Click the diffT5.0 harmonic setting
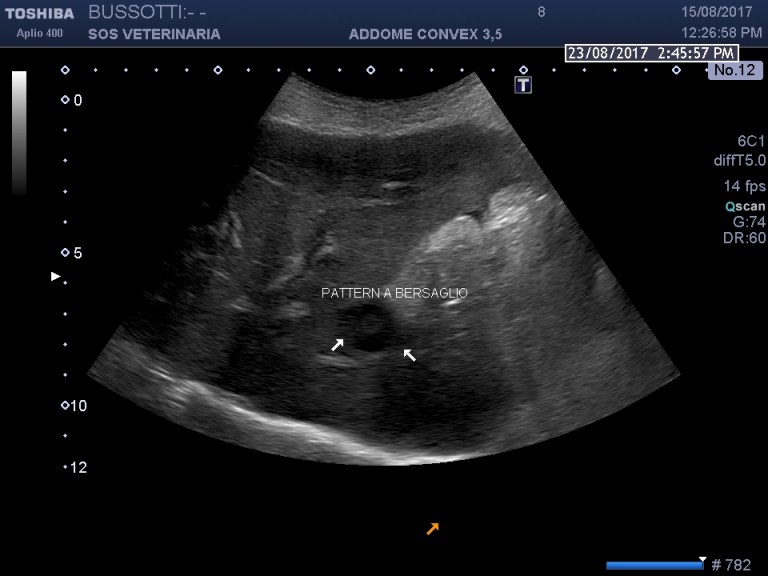768x576 pixels. (741, 159)
